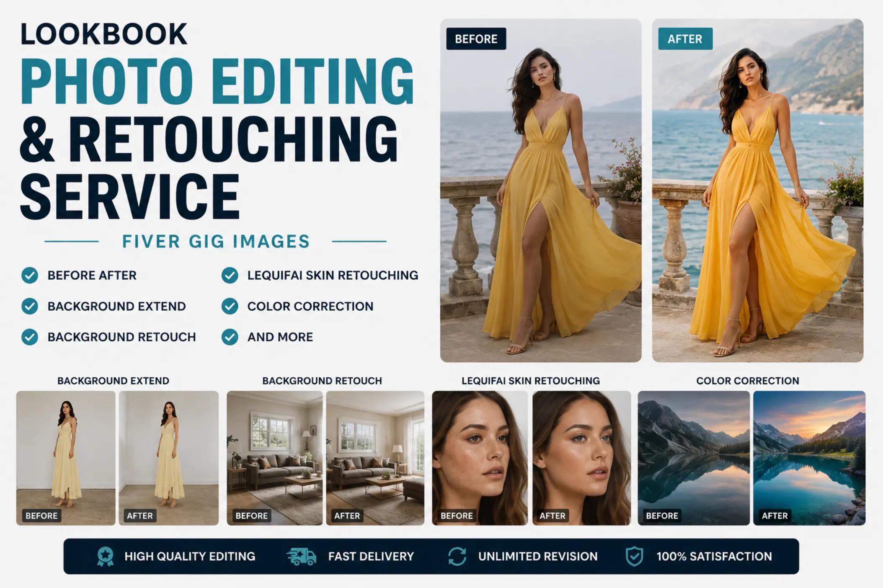
Task: Click the COLOR CORRECTION heading above the lake photos
Action: (x=748, y=381)
